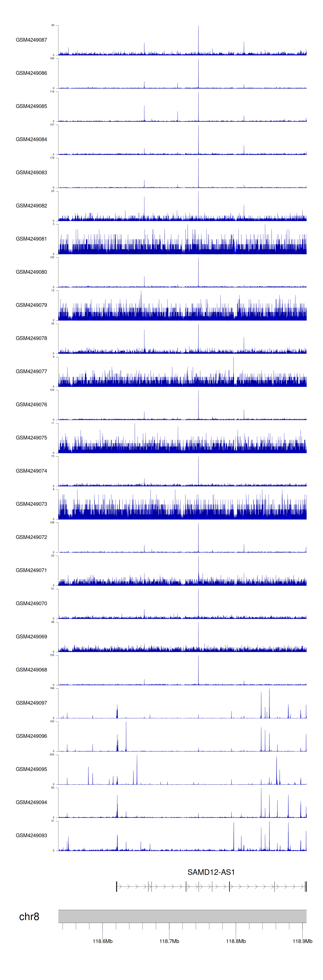
Task: Click the 118.6Mb axis tick label
Action: click(x=102, y=941)
